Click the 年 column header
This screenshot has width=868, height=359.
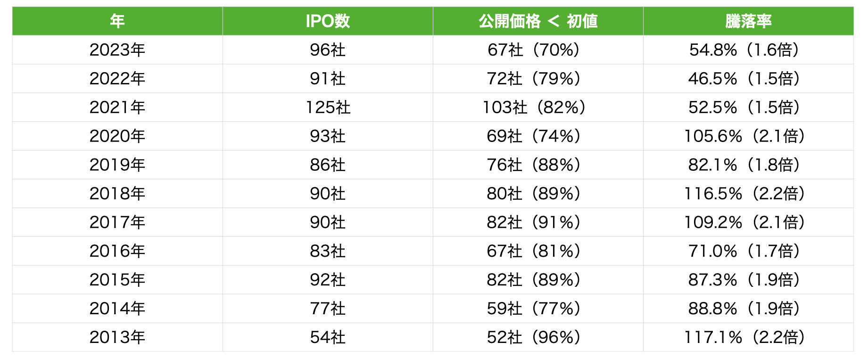point(117,21)
